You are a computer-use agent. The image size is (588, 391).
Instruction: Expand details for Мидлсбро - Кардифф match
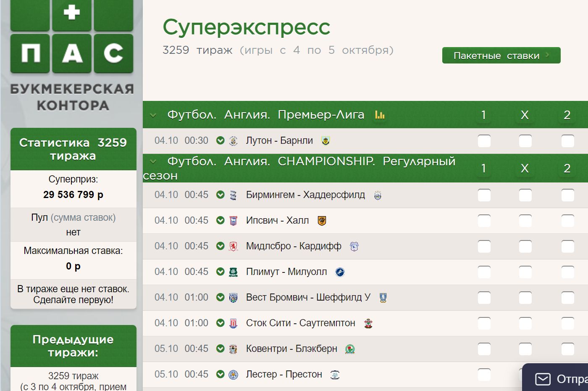220,246
